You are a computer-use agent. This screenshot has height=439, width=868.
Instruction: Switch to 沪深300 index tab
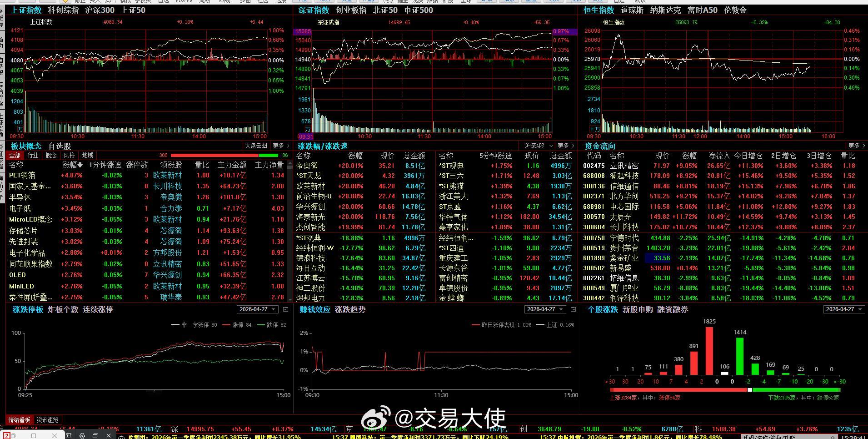coord(100,10)
